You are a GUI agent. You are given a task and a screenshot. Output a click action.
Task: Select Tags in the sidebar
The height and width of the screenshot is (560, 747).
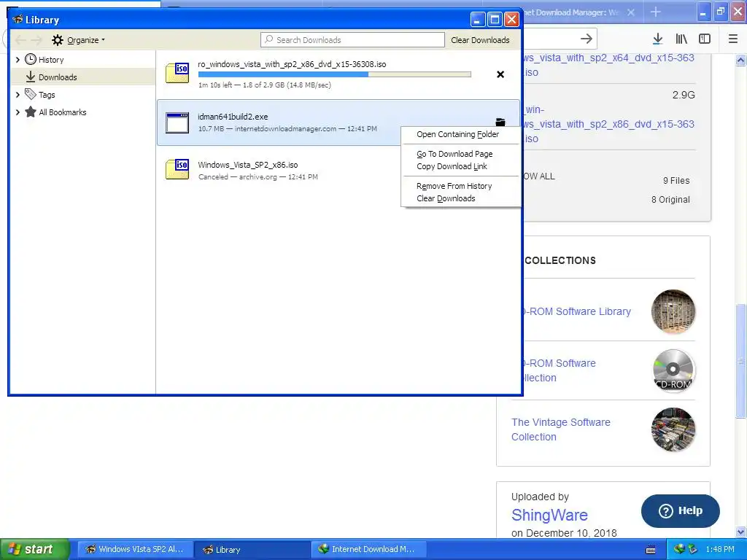(47, 95)
